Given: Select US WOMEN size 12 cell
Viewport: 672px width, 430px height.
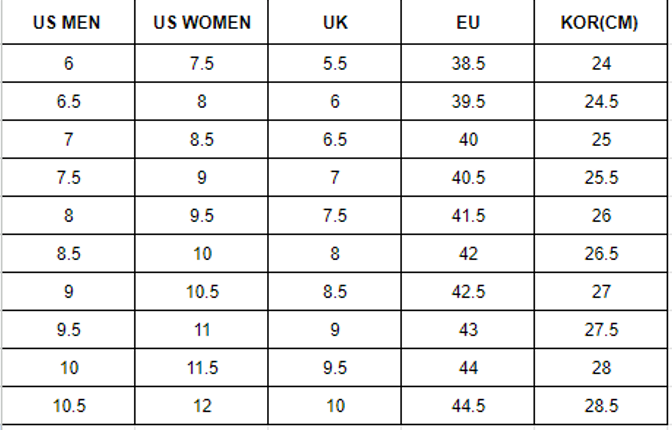Looking at the screenshot, I should 202,406.
